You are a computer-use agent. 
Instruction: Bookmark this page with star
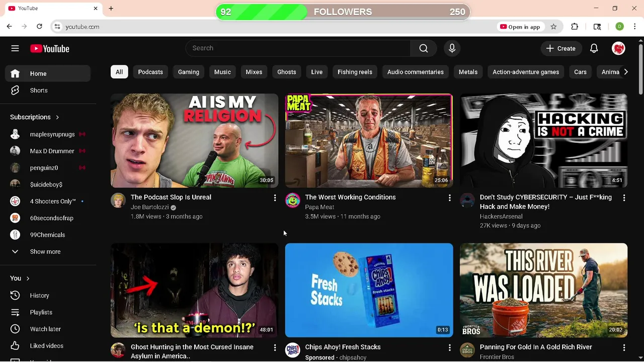click(553, 27)
